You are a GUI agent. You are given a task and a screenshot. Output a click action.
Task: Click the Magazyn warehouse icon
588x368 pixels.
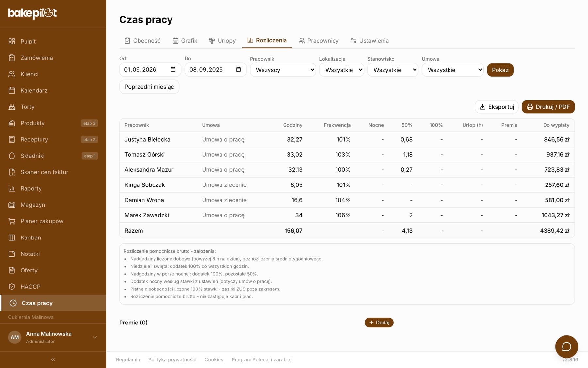12,205
